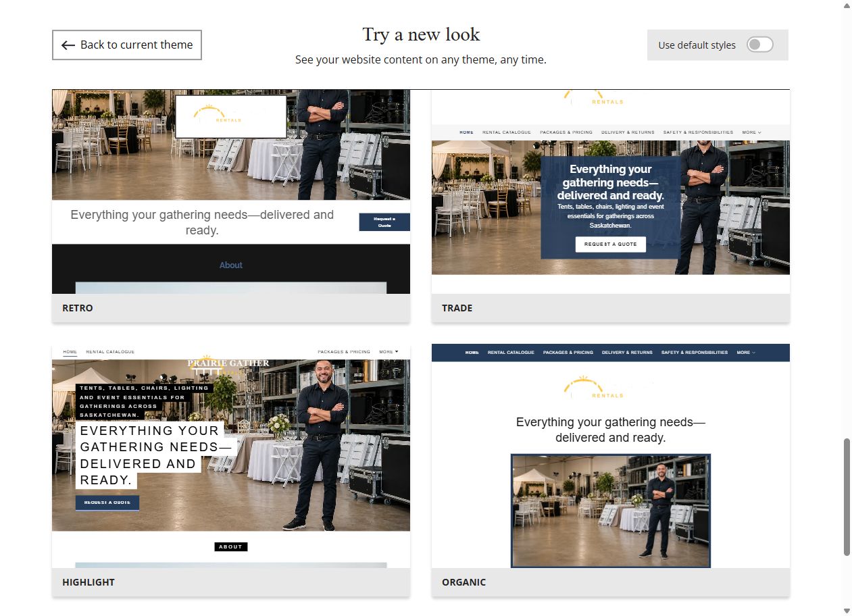Open Safety & Responsibilities in Trade preview

(x=698, y=132)
